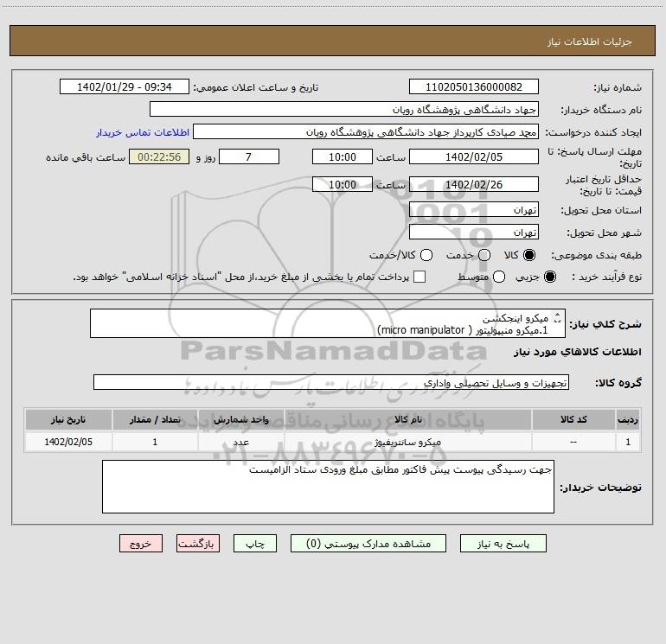Click the delivery province تهران field

pyautogui.click(x=474, y=209)
